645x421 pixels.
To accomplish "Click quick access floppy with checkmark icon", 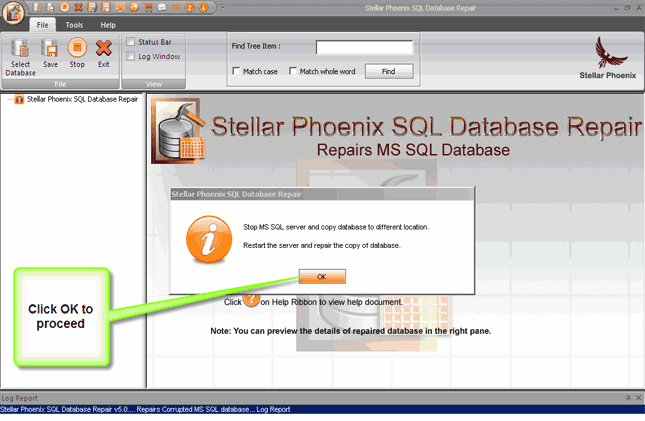I will [x=92, y=7].
